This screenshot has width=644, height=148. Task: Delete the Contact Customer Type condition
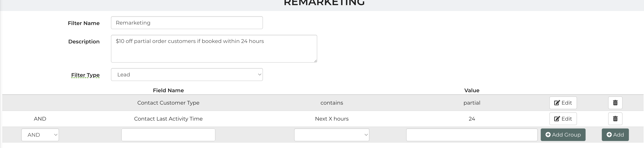click(615, 103)
